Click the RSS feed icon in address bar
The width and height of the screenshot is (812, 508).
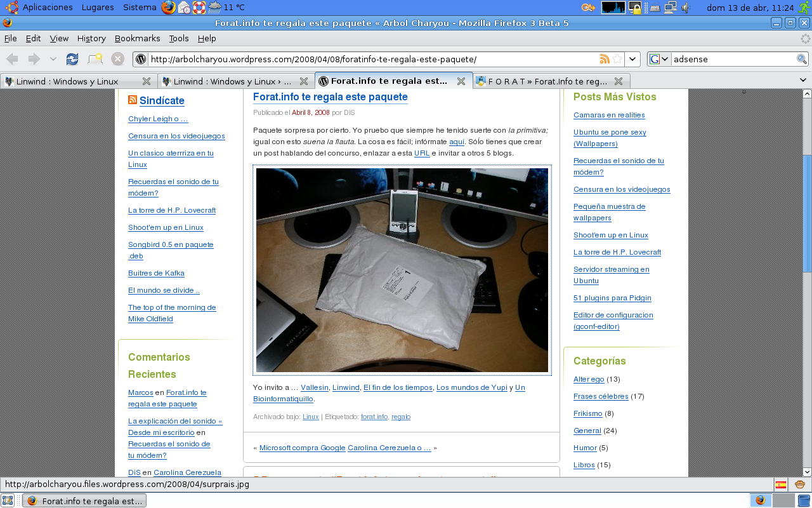605,59
